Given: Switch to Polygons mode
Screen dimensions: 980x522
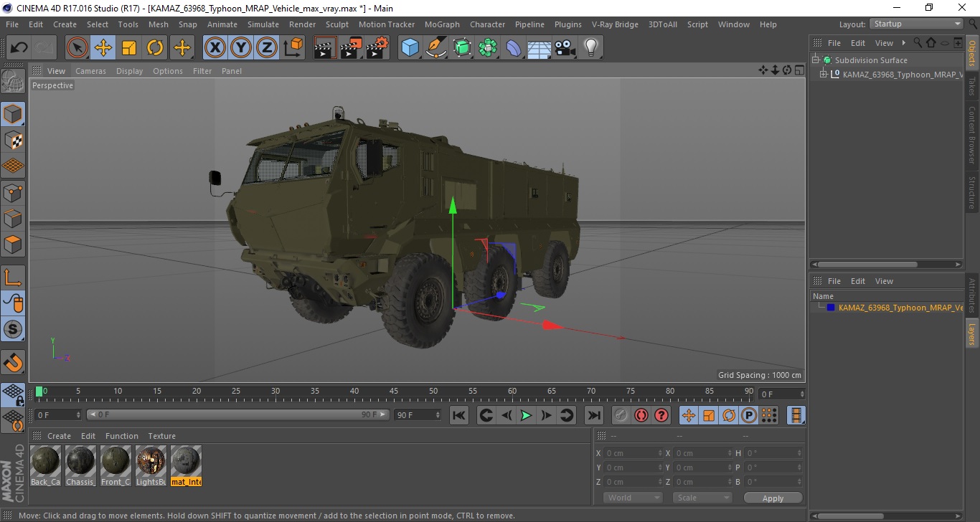Looking at the screenshot, I should click(x=13, y=244).
